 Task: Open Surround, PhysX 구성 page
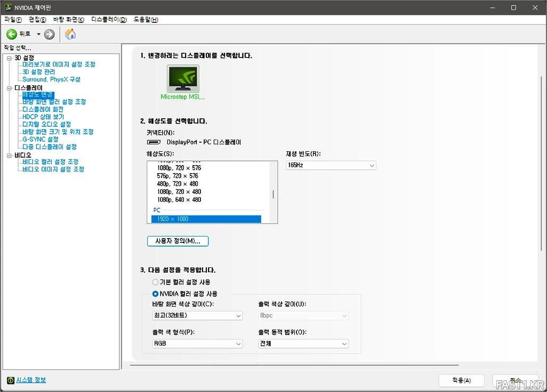(51, 79)
